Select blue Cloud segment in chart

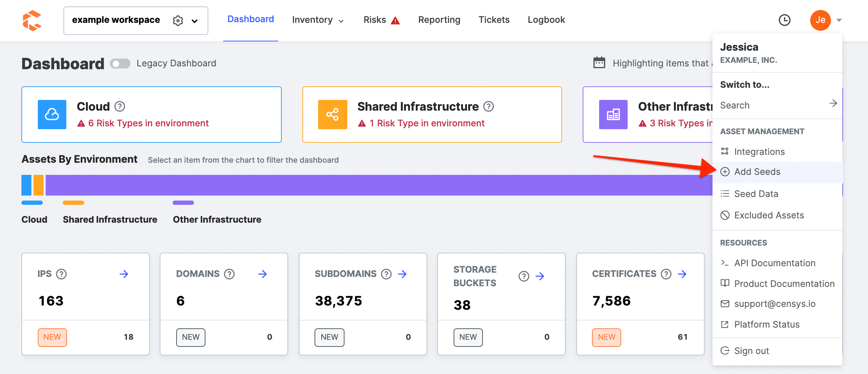26,185
